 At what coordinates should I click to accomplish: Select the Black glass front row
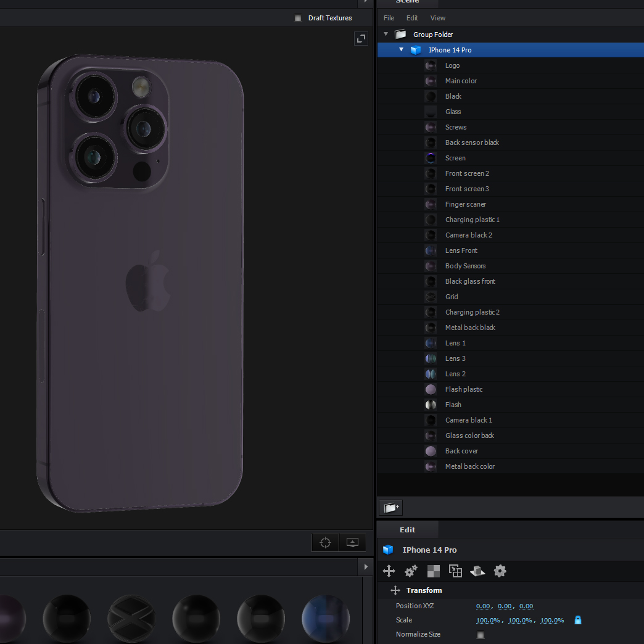pos(511,281)
